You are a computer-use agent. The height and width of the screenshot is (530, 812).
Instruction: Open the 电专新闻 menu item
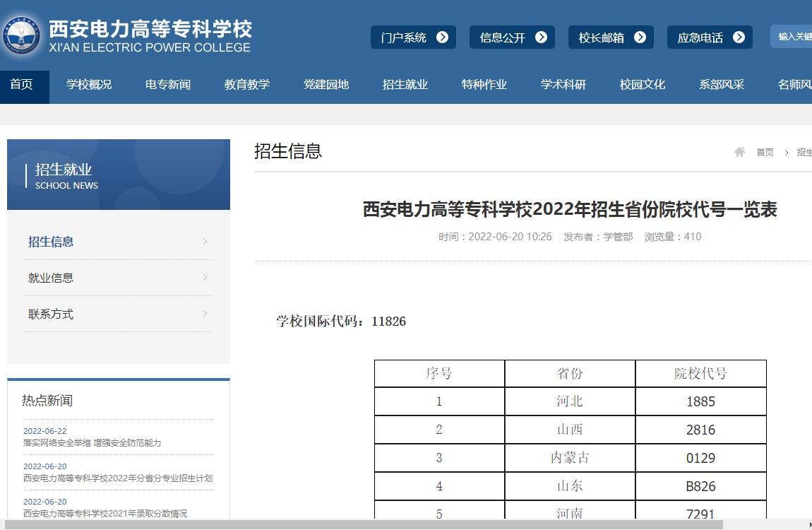click(168, 85)
